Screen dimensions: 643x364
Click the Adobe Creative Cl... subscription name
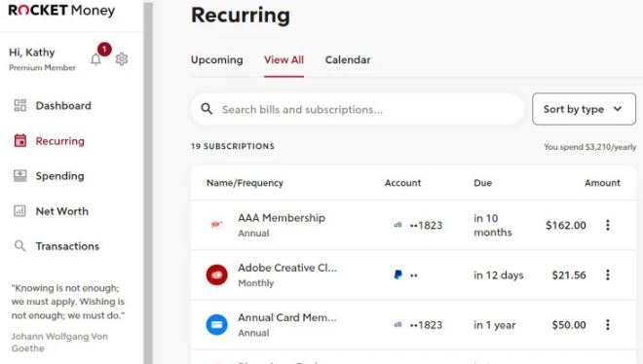(287, 268)
